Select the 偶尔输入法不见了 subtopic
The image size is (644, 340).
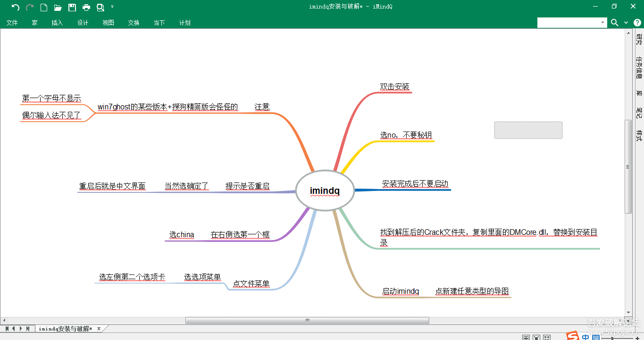51,115
